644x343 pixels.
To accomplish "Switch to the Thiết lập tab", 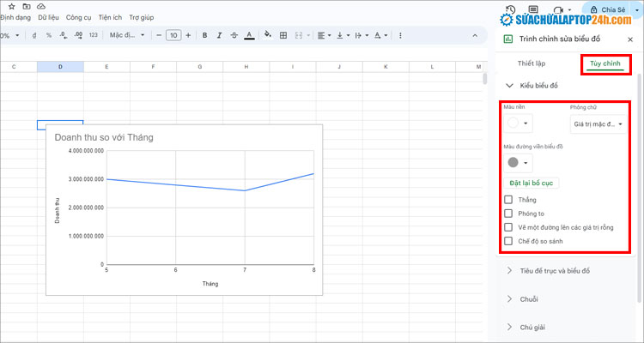I will point(531,63).
